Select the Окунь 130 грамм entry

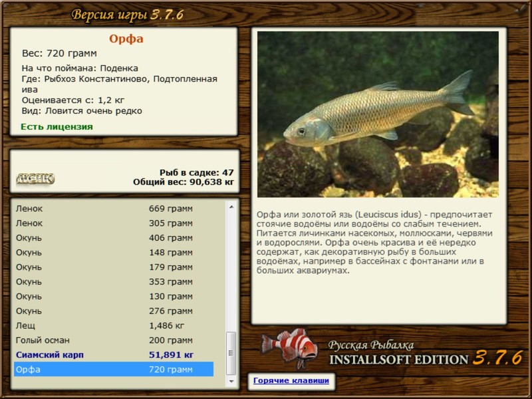pyautogui.click(x=113, y=297)
